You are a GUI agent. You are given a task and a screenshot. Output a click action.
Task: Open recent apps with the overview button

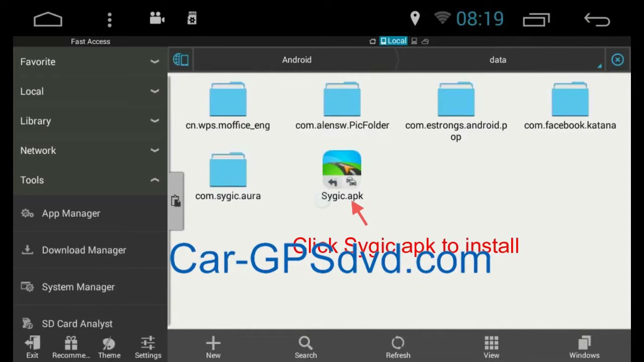(x=536, y=20)
